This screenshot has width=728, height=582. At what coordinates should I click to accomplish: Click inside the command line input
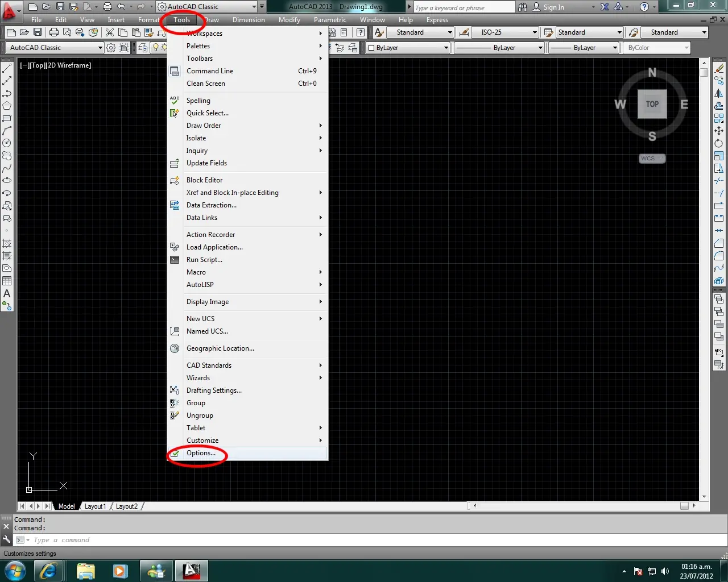point(85,539)
